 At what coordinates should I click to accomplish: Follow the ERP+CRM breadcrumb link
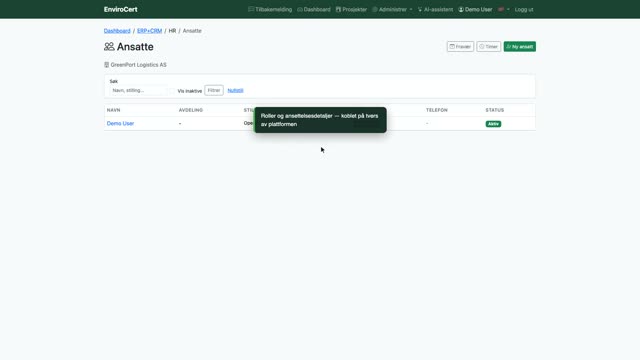click(x=149, y=31)
